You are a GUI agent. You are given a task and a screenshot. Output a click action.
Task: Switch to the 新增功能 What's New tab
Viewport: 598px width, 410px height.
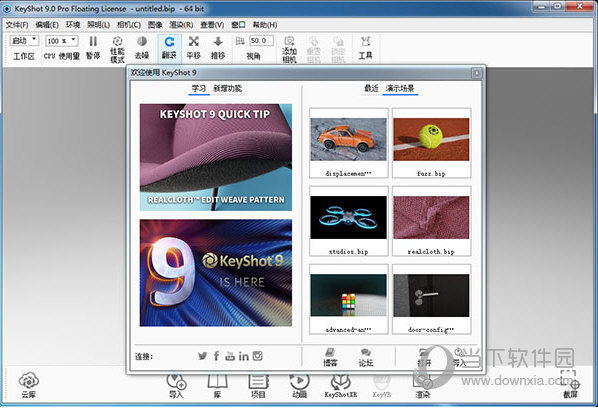pyautogui.click(x=228, y=88)
